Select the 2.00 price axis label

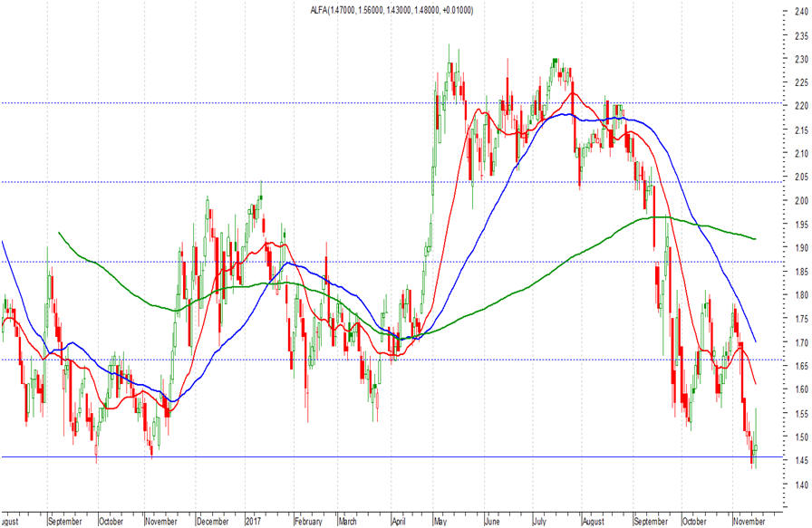800,201
